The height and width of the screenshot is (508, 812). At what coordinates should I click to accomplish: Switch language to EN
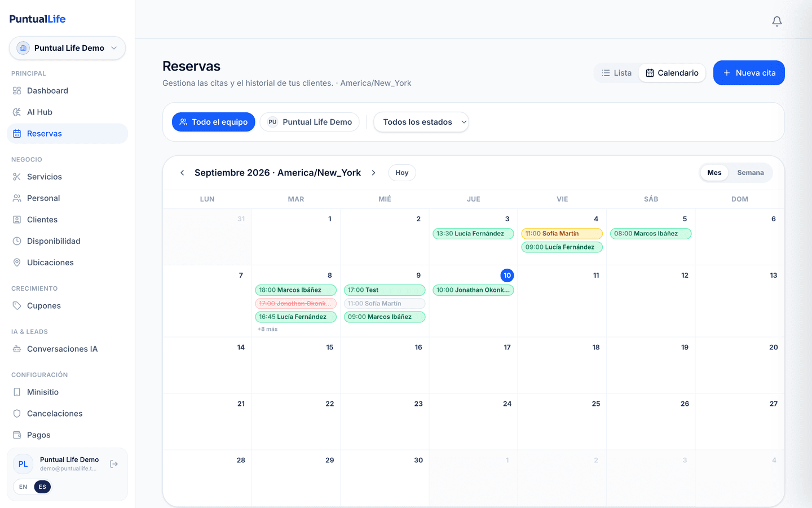(23, 487)
